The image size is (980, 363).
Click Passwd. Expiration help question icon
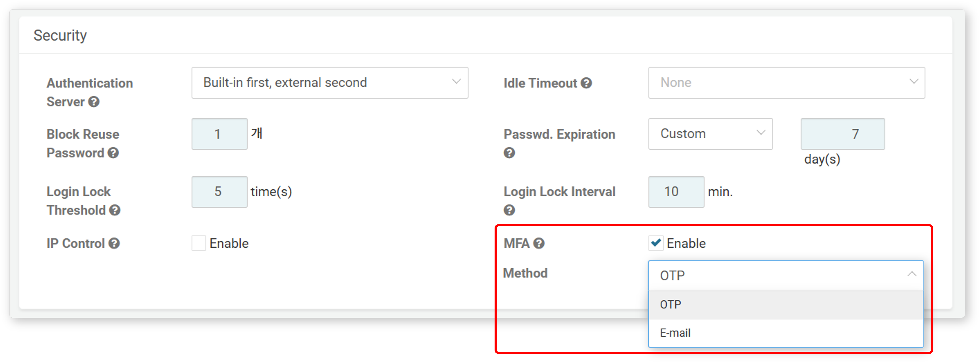(x=509, y=153)
